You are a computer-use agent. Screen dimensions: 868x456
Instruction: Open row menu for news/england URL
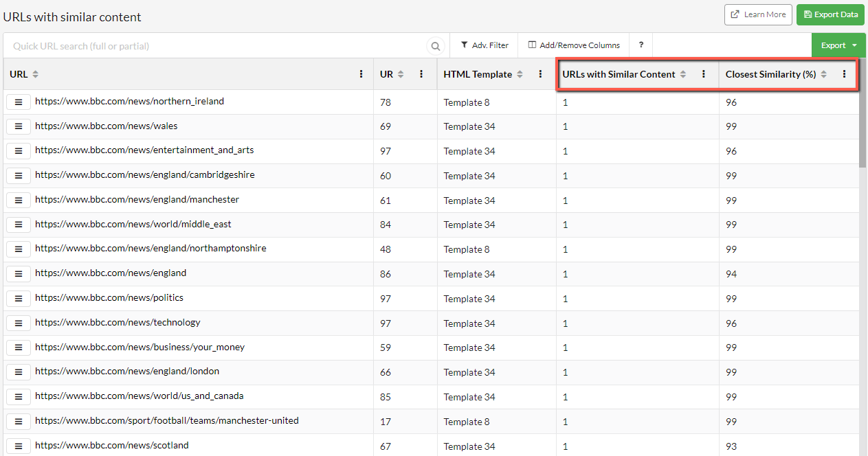[19, 273]
